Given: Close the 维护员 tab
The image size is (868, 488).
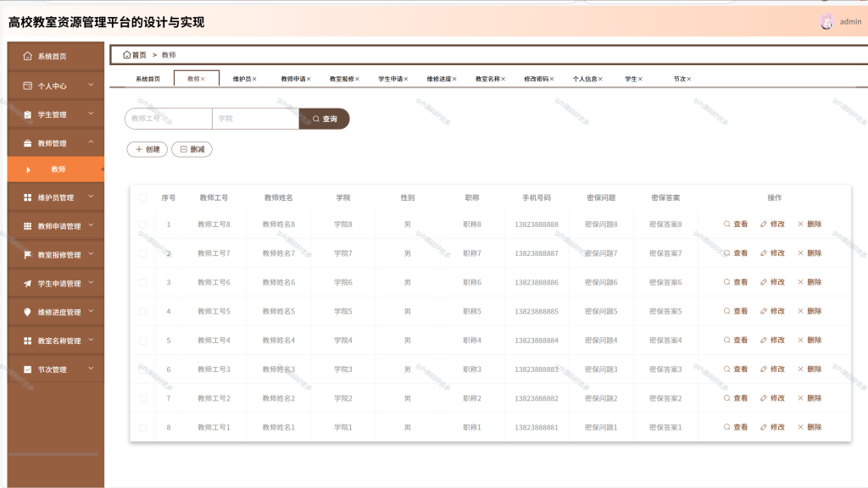Looking at the screenshot, I should click(254, 79).
